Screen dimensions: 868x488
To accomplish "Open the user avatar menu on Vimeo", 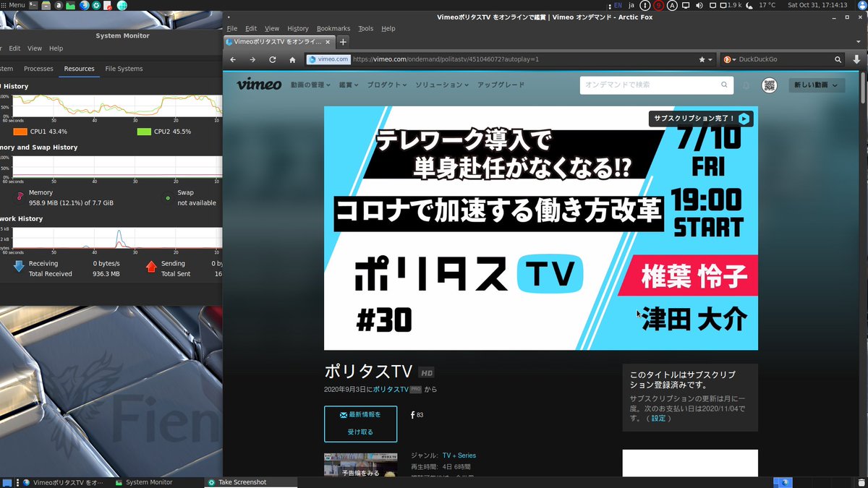I will [x=769, y=85].
